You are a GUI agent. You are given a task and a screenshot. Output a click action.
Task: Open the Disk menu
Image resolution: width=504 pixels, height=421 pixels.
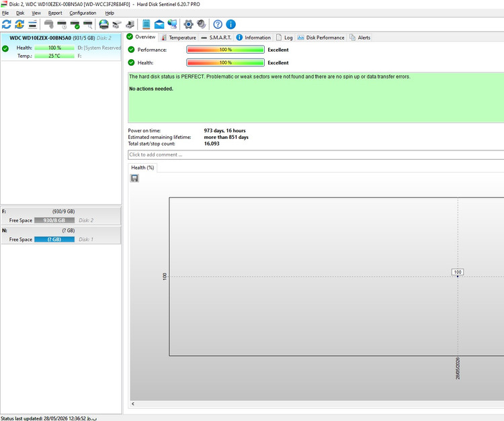20,13
